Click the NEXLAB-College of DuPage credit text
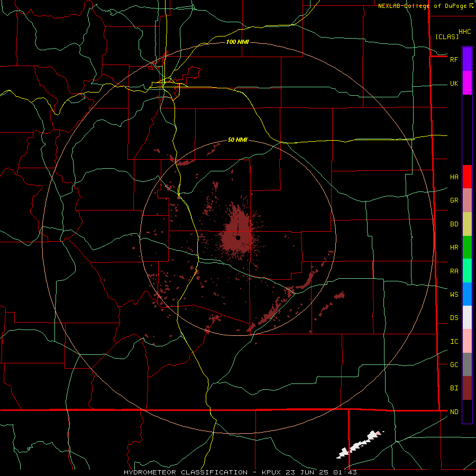Image resolution: width=476 pixels, height=476 pixels. (x=422, y=6)
